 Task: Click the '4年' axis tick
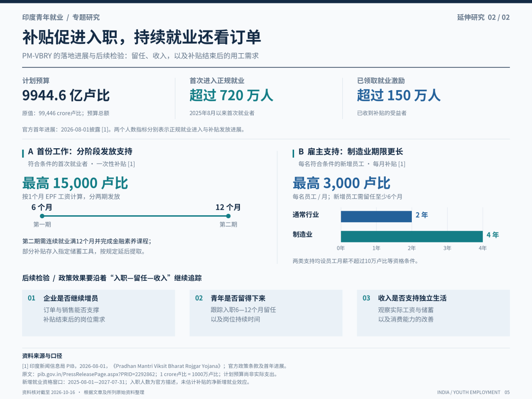tap(483, 248)
